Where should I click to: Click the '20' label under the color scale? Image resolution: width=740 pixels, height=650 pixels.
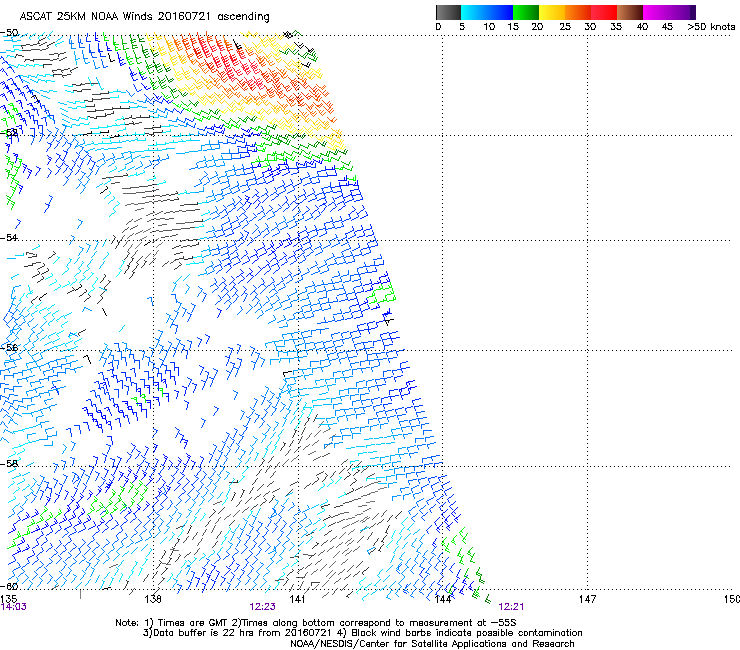(537, 26)
